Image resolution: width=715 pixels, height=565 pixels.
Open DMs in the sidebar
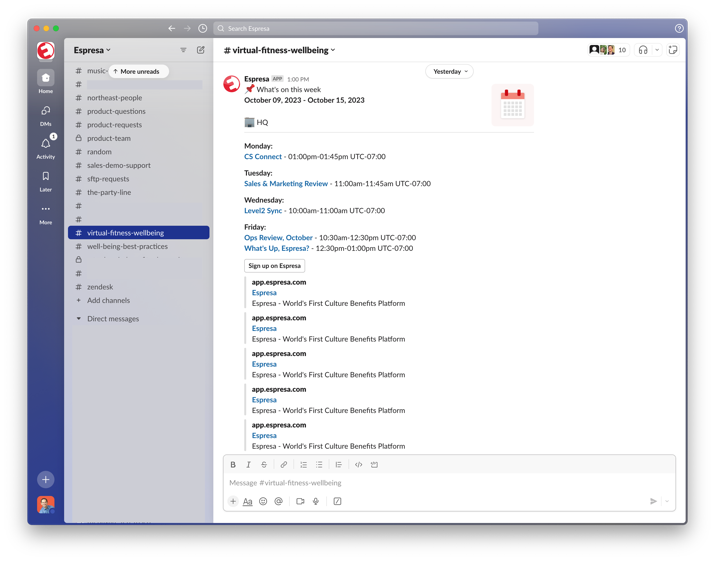point(46,115)
